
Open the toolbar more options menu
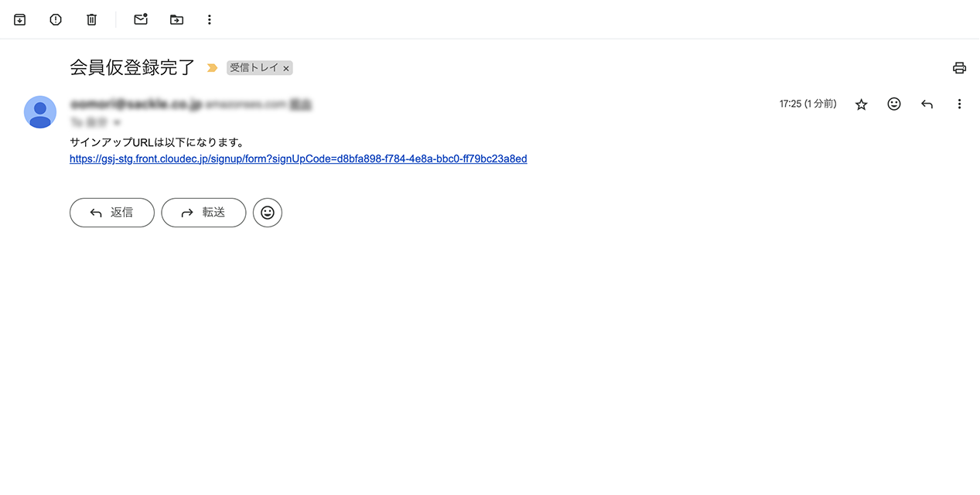(209, 19)
